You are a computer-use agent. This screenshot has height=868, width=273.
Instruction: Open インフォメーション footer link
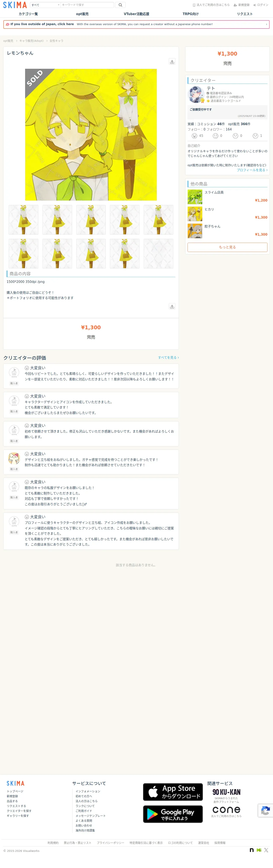pyautogui.click(x=88, y=791)
